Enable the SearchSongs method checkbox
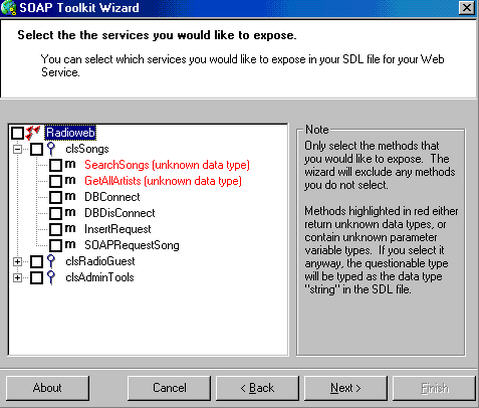Viewport: 479px width, 408px height. point(55,165)
